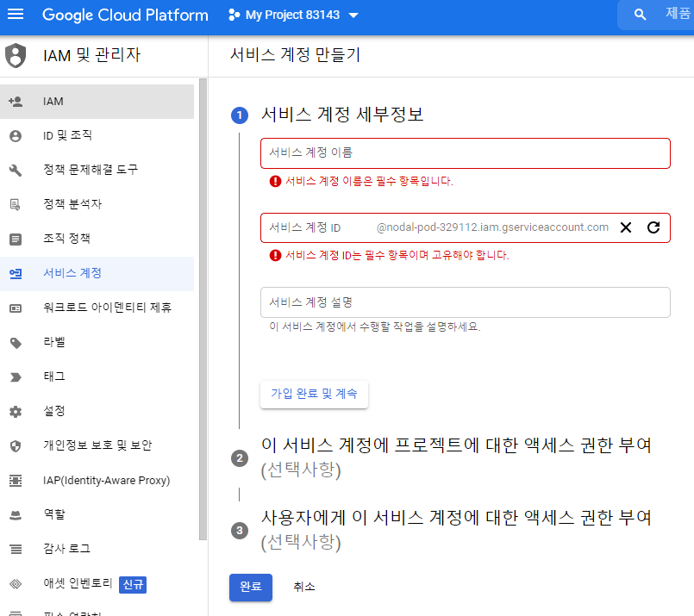694x616 pixels.
Task: Click the sidebar vertical scrollbar
Action: [x=203, y=309]
